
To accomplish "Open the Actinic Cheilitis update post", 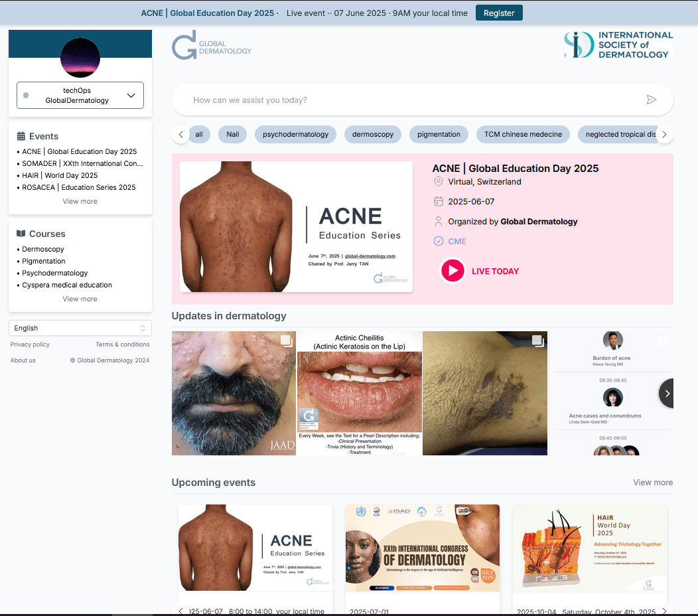I will coord(359,393).
